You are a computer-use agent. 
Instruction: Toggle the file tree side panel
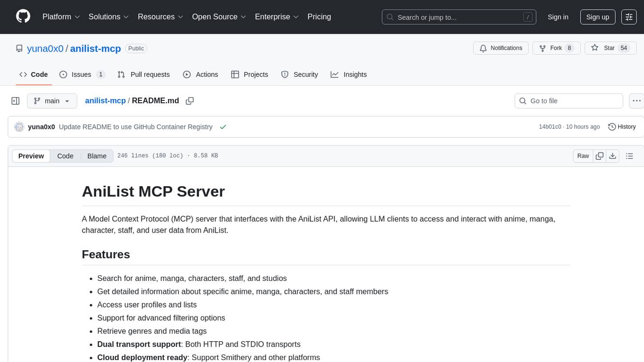click(x=16, y=101)
